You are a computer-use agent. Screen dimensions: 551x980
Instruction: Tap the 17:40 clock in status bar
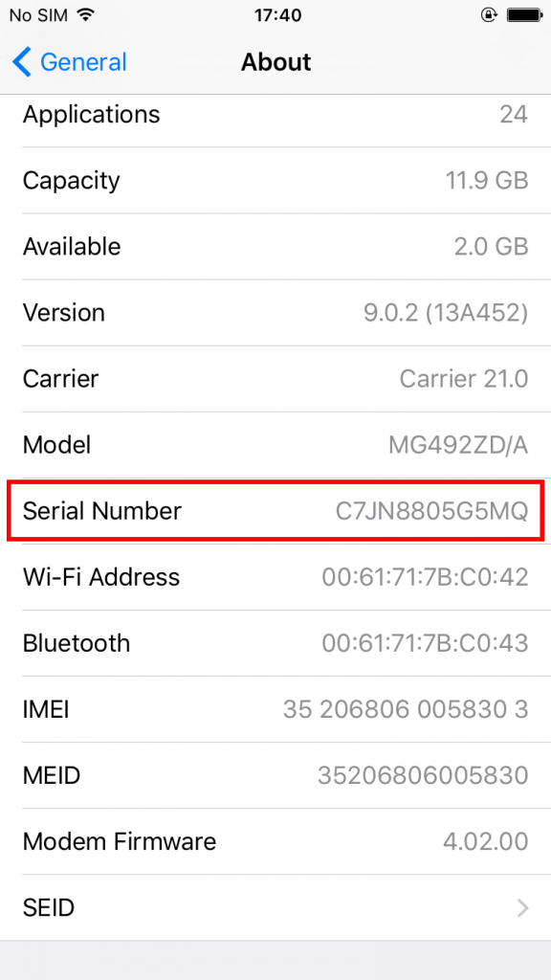(x=277, y=15)
